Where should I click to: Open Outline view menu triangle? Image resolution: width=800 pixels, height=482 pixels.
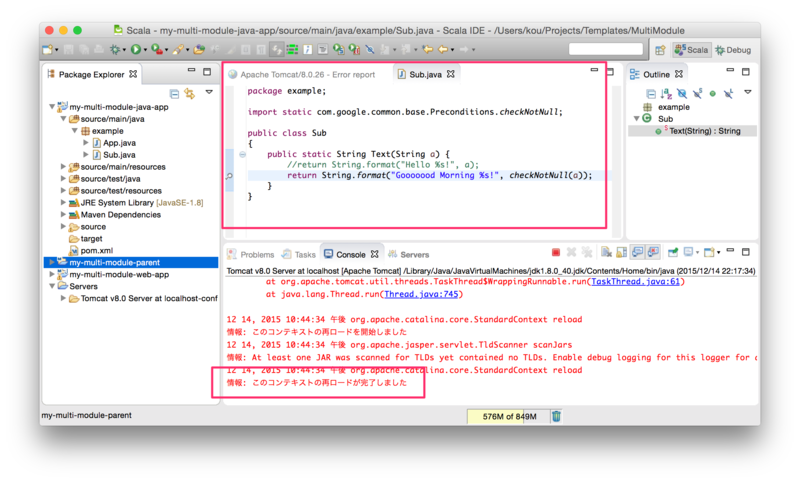pos(747,92)
